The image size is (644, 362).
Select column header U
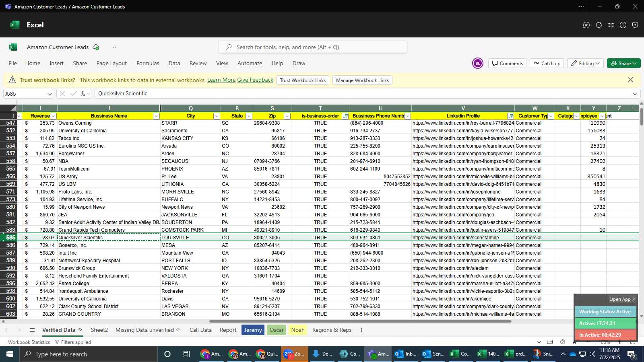coord(380,108)
